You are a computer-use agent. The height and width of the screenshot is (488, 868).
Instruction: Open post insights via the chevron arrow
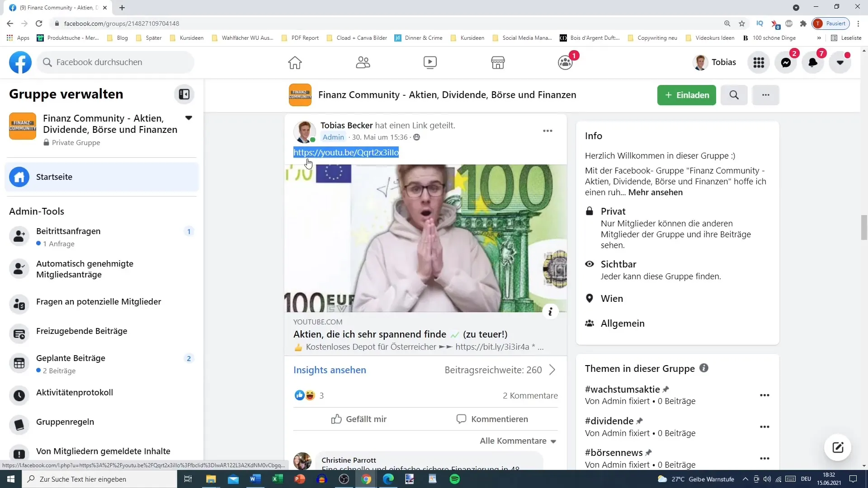tap(552, 370)
